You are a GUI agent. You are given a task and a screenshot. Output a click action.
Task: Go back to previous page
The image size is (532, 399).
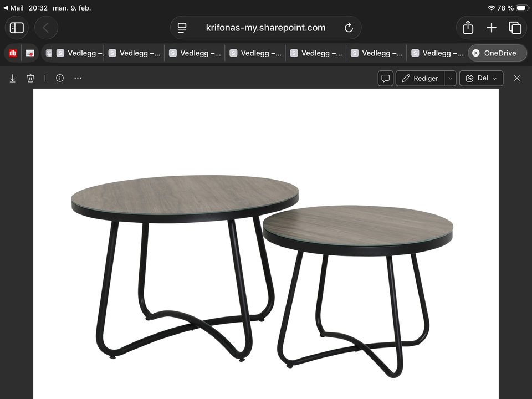coord(46,28)
